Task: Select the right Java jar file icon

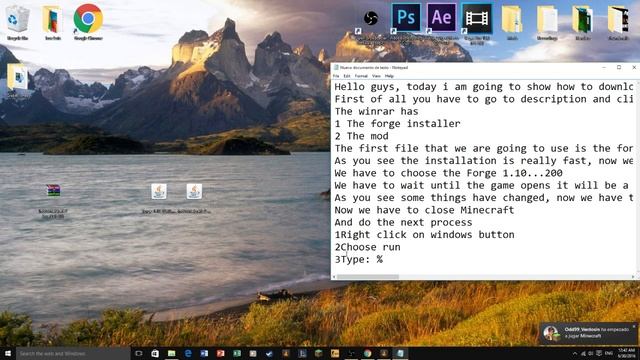Action: click(194, 191)
